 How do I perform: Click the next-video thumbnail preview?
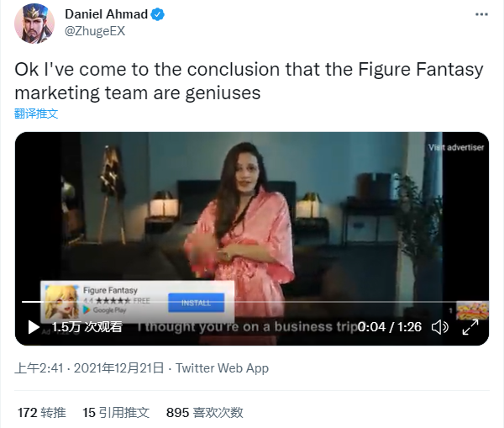click(x=472, y=311)
